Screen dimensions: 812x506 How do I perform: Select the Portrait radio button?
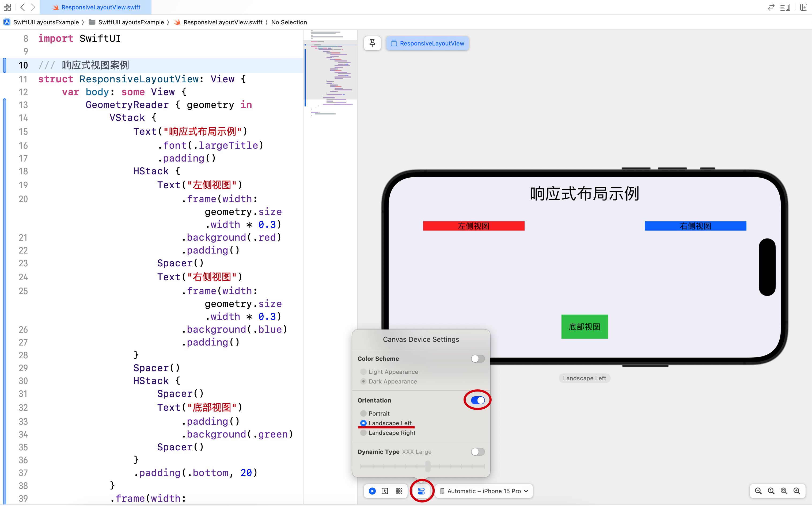(363, 413)
